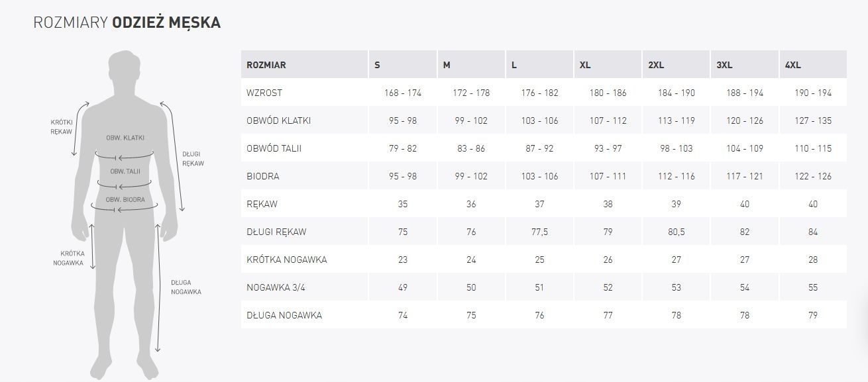This screenshot has height=382, width=868.
Task: Click the DŁUGA NOGAWKA label next to figure
Action: click(186, 287)
